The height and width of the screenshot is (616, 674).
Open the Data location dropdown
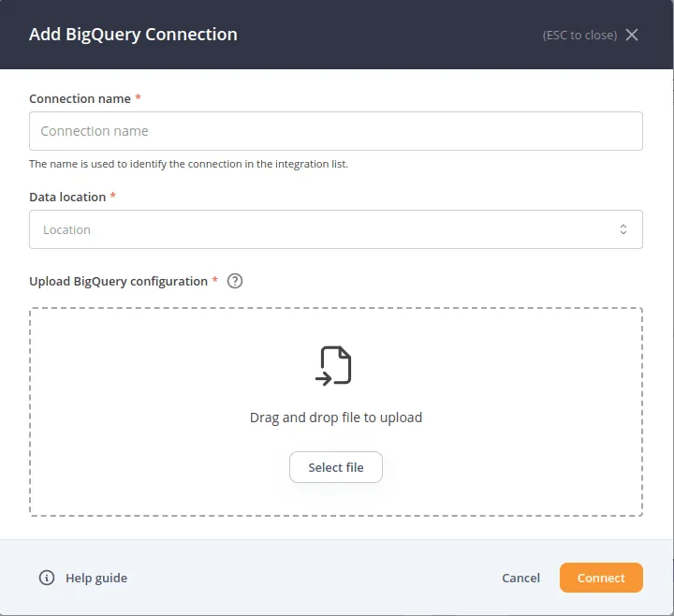pos(335,229)
